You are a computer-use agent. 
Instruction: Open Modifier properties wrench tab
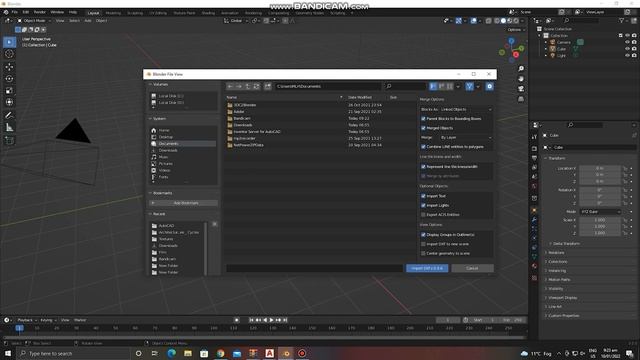click(x=534, y=220)
